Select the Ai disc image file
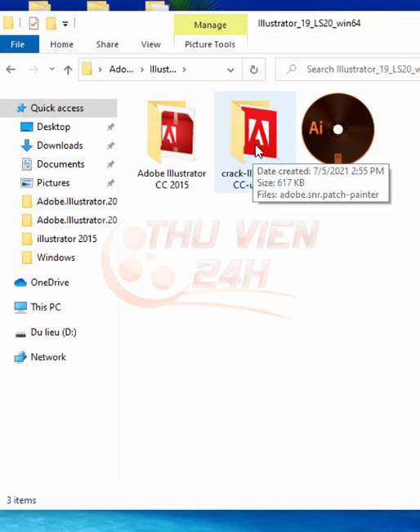420x532 pixels. (x=338, y=129)
